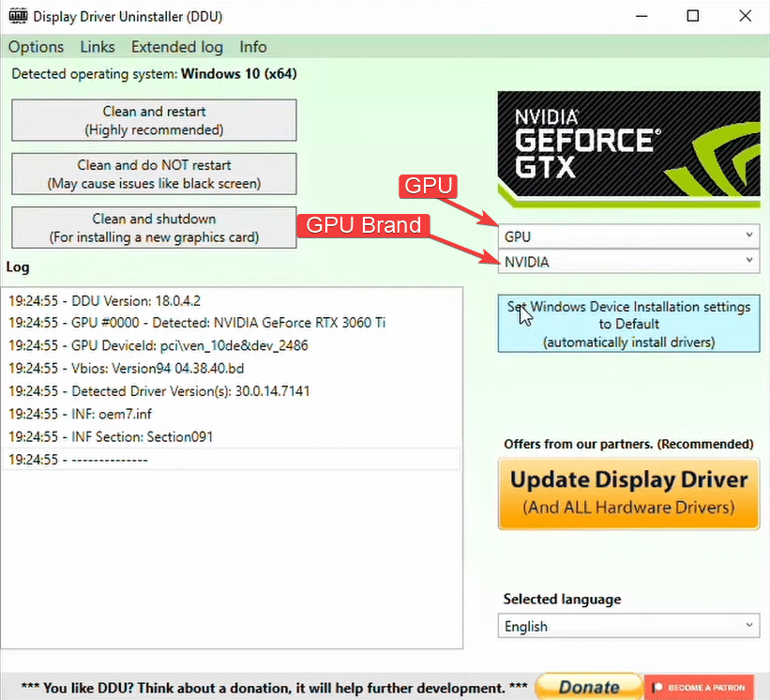
Task: Select log line Detected NVIDIA GeForce RTX 3060 Ti
Action: [232, 323]
